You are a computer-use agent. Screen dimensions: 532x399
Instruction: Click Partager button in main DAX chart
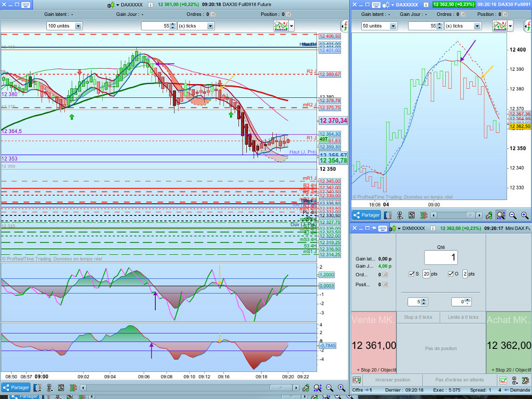pyautogui.click(x=15, y=387)
